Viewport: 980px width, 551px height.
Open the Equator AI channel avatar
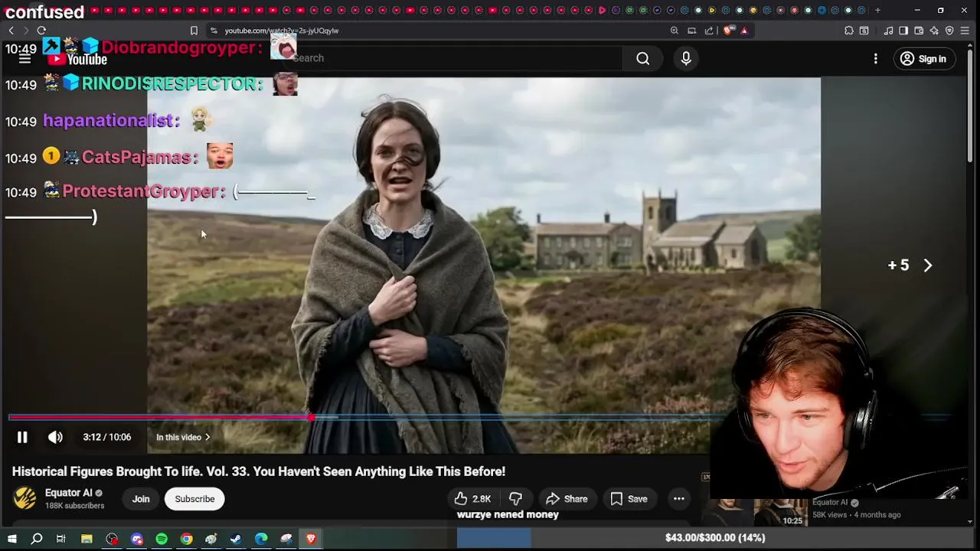click(x=24, y=498)
